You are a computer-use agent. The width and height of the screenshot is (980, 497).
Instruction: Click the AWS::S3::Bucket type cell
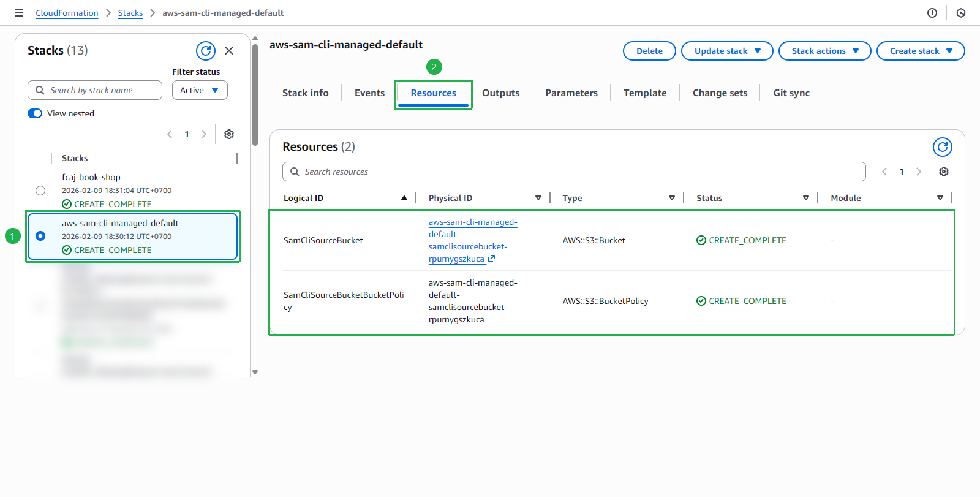tap(594, 240)
